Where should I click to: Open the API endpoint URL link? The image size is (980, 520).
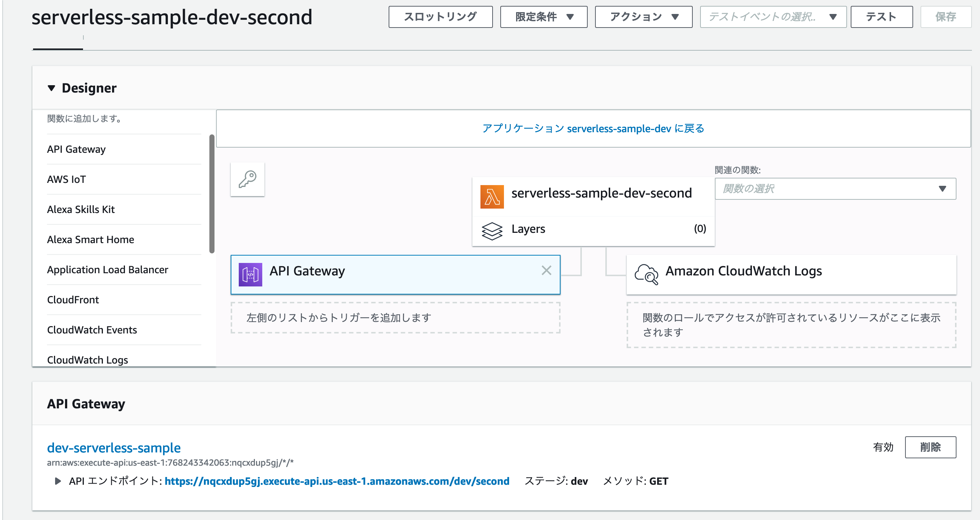(x=337, y=481)
